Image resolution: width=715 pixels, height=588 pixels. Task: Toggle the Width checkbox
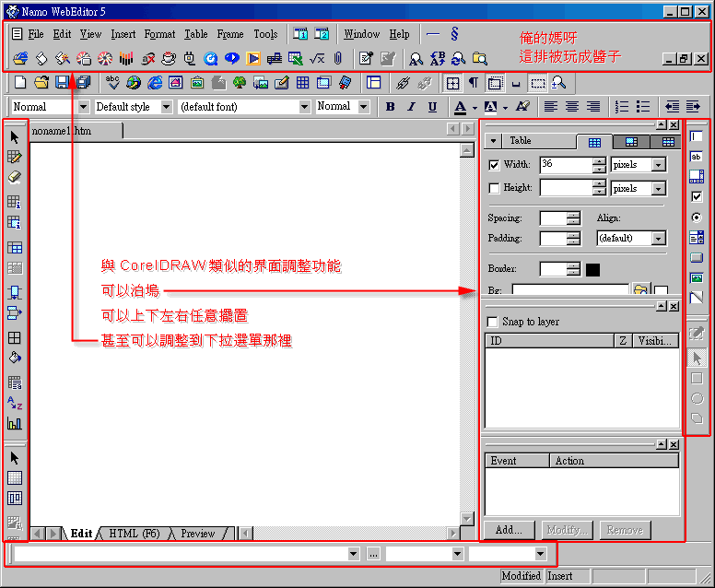[494, 165]
